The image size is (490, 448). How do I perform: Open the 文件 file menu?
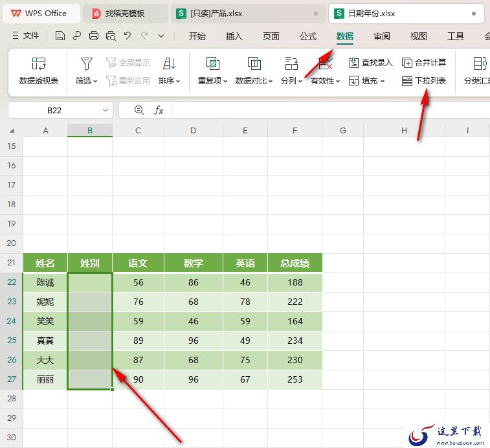[x=26, y=36]
